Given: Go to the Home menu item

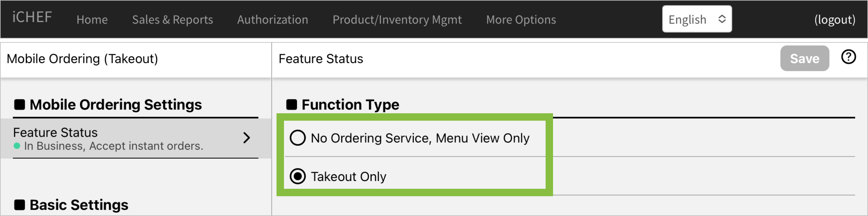Looking at the screenshot, I should [x=92, y=19].
